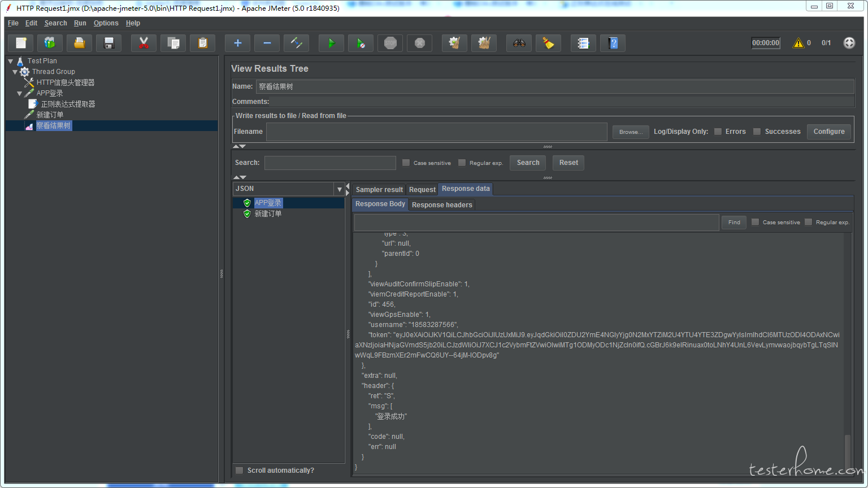This screenshot has width=868, height=488.
Task: Click the remote engine status icon
Action: [x=849, y=43]
